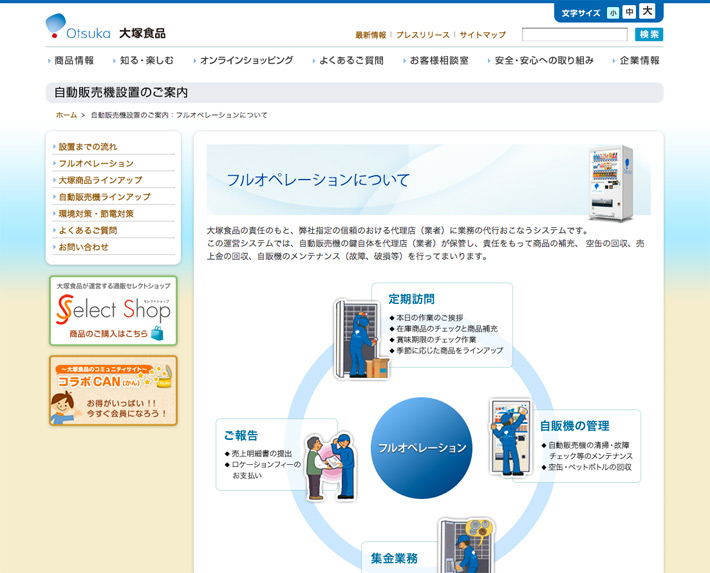Open the サイトマップ link
The height and width of the screenshot is (573, 710).
(483, 35)
